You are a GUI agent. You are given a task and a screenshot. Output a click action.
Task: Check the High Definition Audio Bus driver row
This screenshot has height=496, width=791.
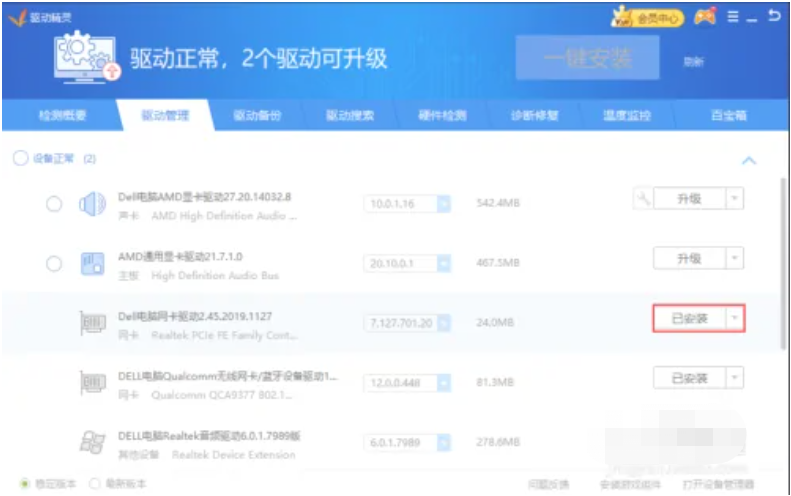click(54, 263)
